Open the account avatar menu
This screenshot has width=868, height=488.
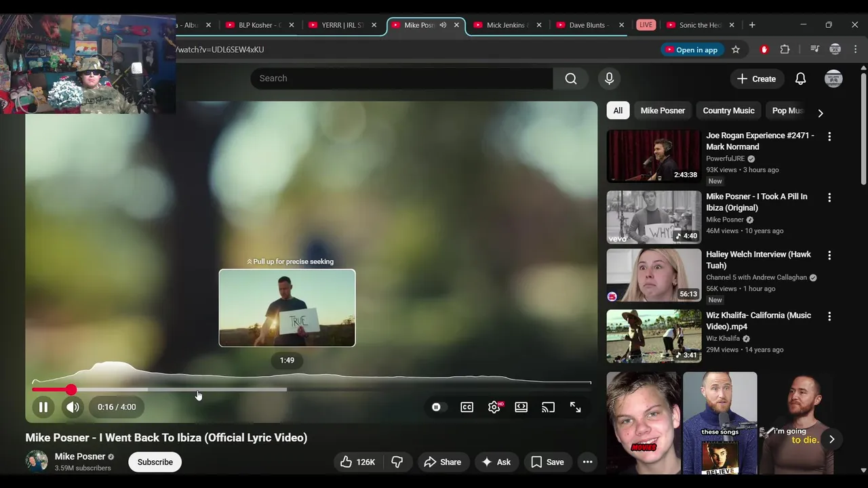click(833, 79)
